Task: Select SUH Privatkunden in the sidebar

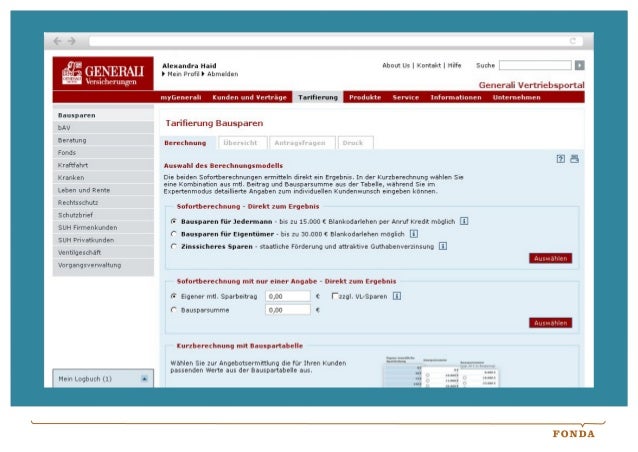Action: tap(103, 240)
